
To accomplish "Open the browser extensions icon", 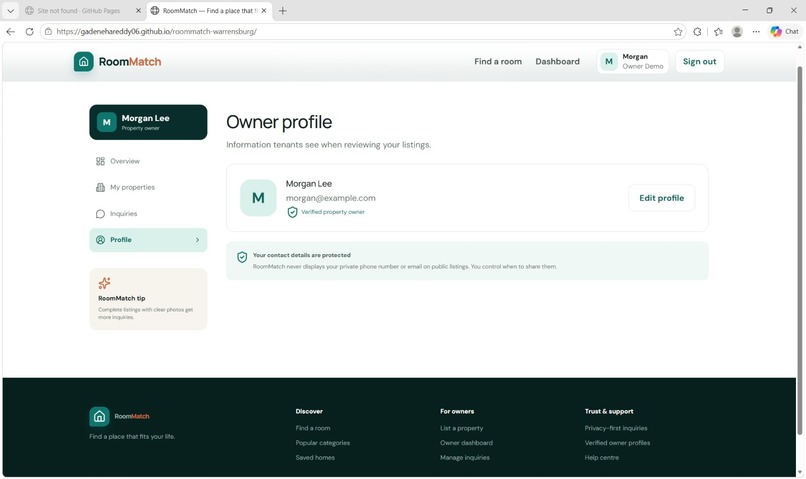I will tap(697, 32).
